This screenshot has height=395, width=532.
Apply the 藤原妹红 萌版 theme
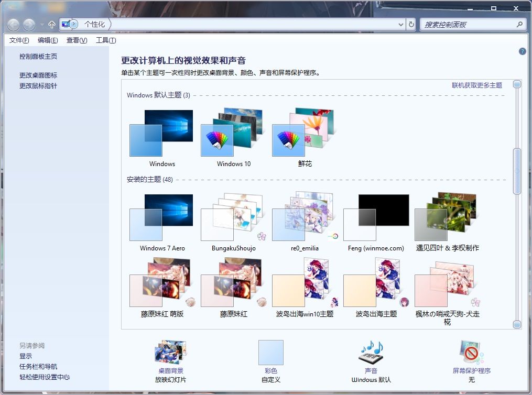(162, 288)
